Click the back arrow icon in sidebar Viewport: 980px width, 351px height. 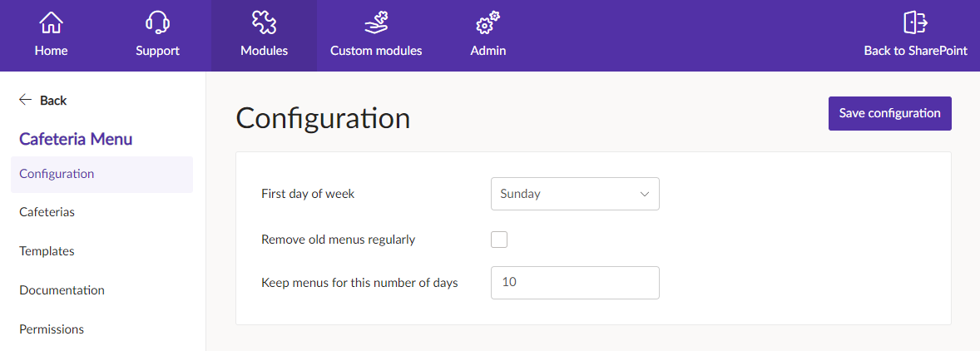25,100
